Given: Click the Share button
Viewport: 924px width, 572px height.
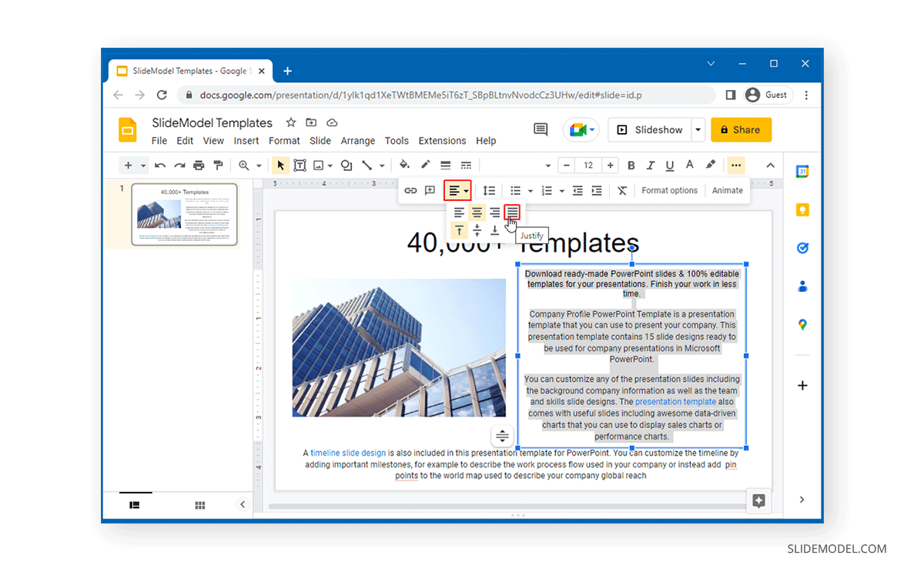Looking at the screenshot, I should [741, 129].
